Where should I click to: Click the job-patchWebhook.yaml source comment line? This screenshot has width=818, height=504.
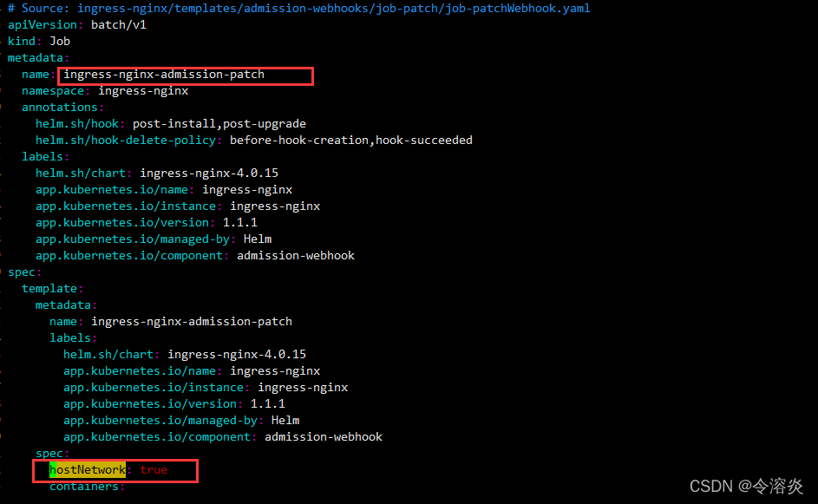(299, 8)
